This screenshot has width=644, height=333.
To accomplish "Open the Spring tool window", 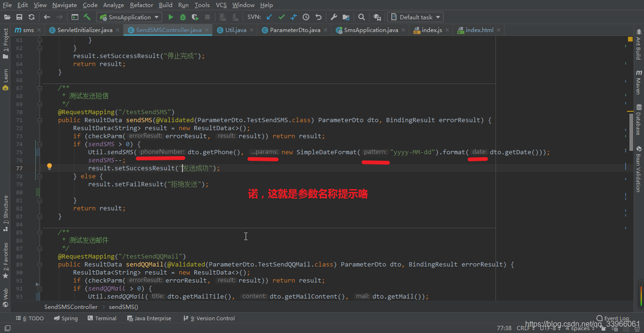I will pos(66,318).
